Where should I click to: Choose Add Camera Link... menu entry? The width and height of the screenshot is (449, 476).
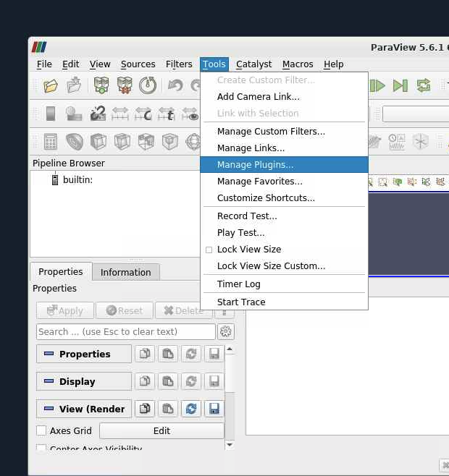click(x=284, y=97)
